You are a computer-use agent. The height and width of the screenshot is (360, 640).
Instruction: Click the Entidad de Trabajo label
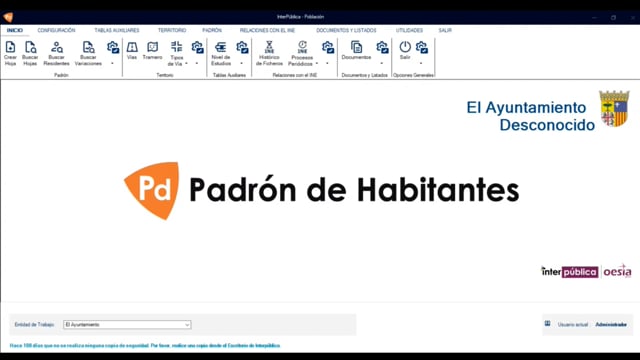[x=34, y=324]
